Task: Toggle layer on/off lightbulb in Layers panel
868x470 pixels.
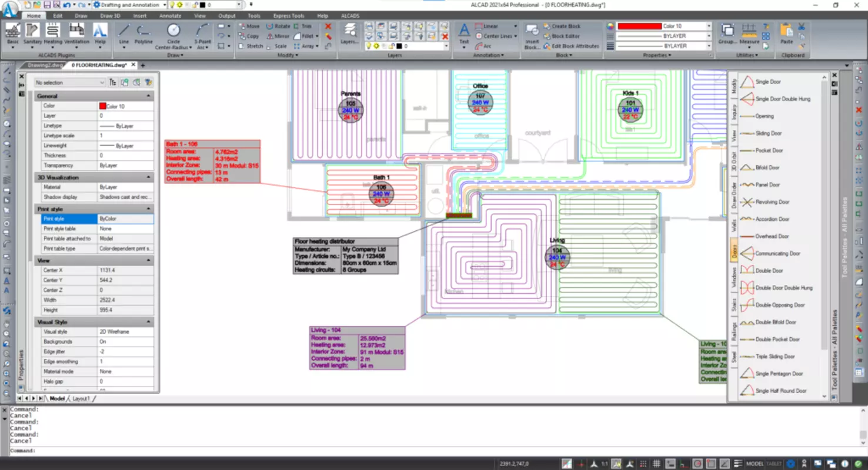Action: click(369, 46)
